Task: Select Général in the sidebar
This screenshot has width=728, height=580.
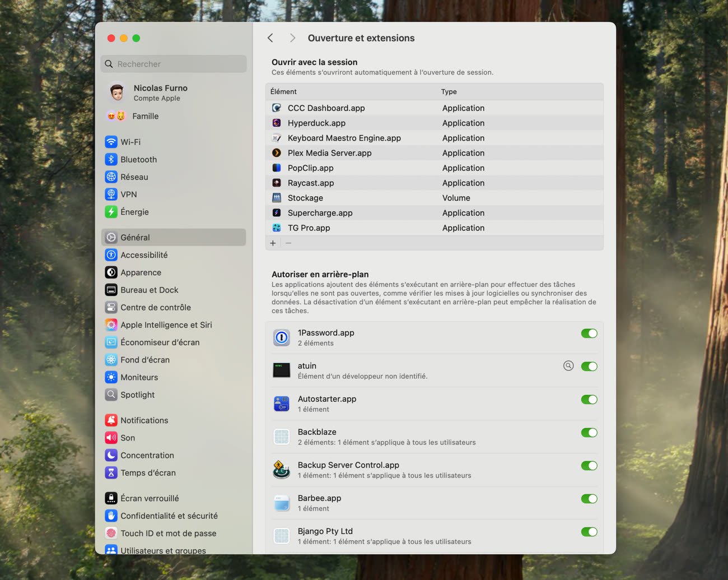Action: [174, 237]
